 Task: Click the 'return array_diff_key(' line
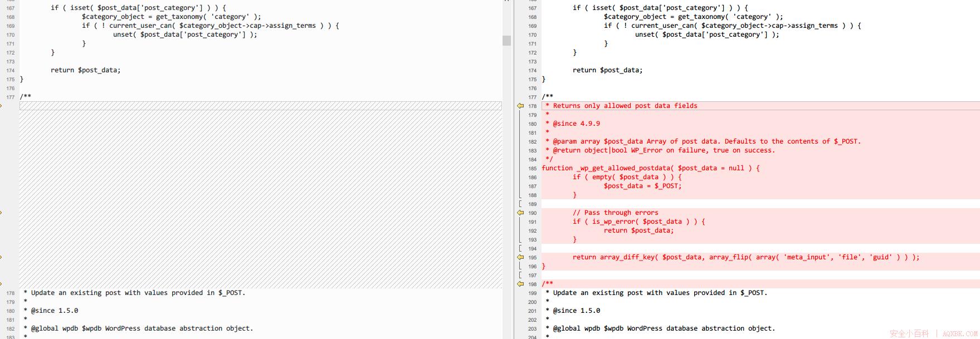(x=746, y=257)
